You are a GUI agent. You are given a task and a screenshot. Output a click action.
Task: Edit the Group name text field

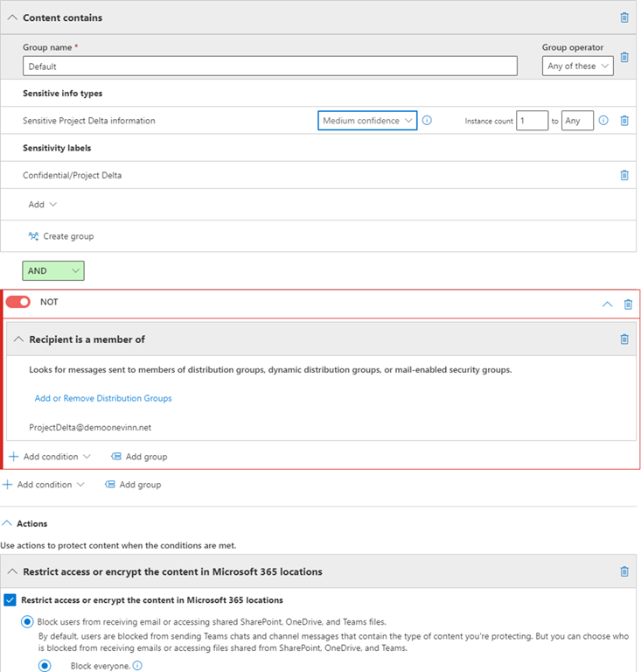(x=270, y=66)
